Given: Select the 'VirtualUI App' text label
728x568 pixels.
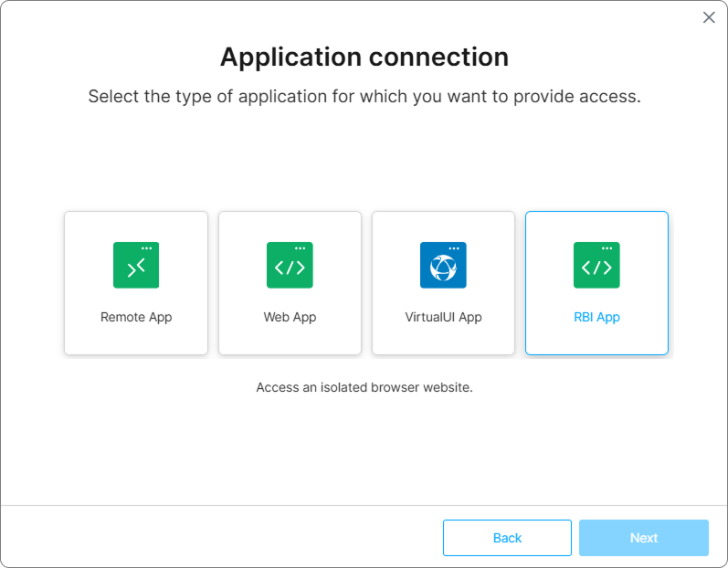Looking at the screenshot, I should tap(443, 318).
